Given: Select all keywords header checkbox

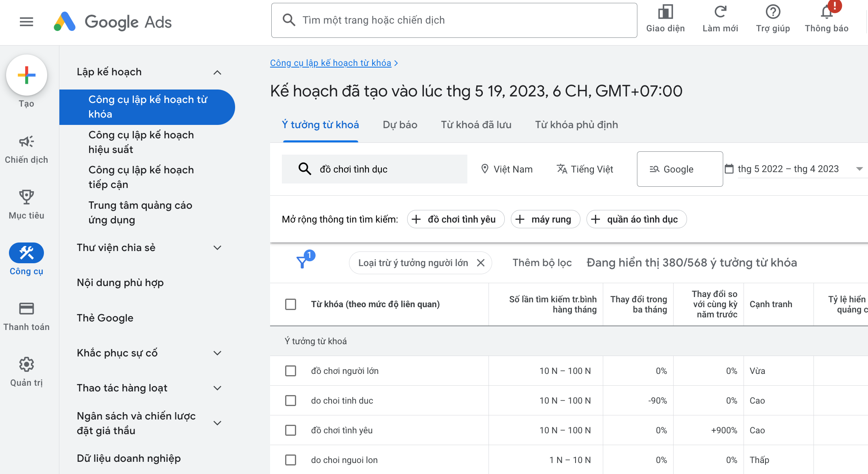Looking at the screenshot, I should coord(290,304).
